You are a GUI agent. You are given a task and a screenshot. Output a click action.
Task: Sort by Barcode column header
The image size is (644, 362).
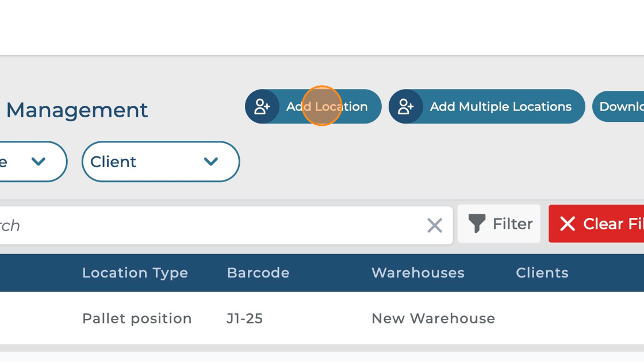pos(258,273)
